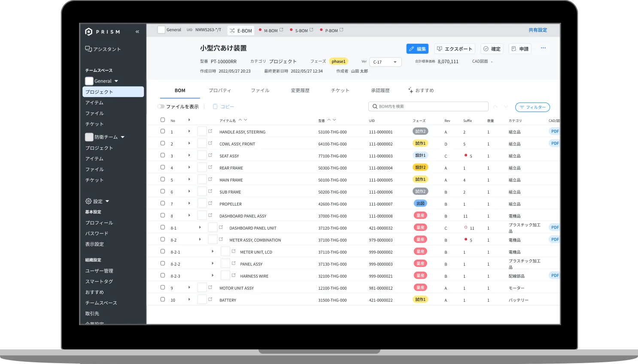The image size is (638, 364).
Task: Check row 3 SEAT ASSY checkbox
Action: pos(163,155)
